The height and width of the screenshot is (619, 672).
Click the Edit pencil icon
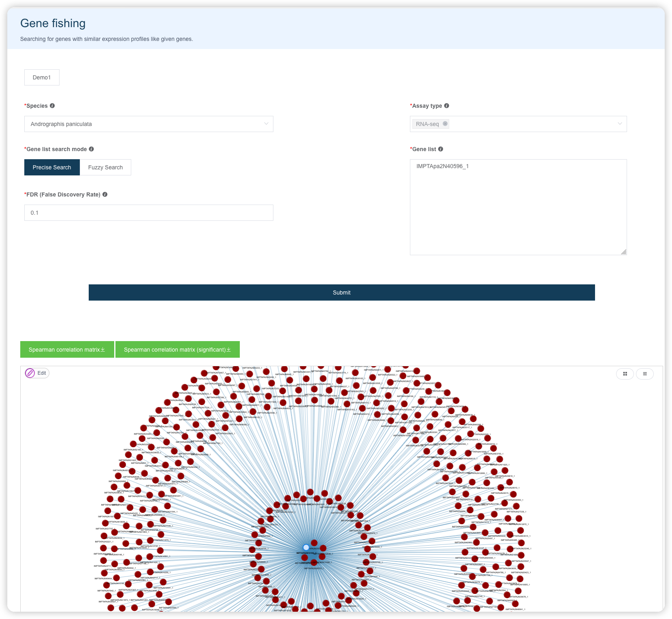point(30,373)
